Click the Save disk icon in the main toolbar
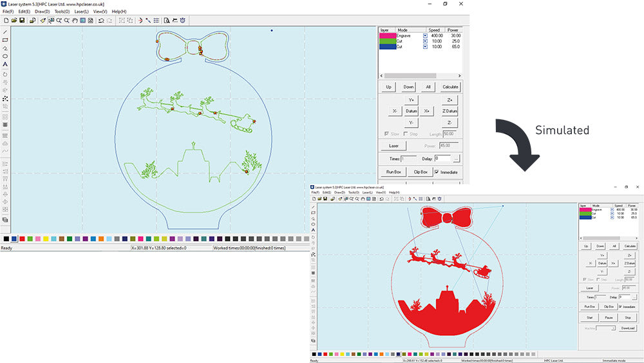This screenshot has width=644, height=363. 22,21
